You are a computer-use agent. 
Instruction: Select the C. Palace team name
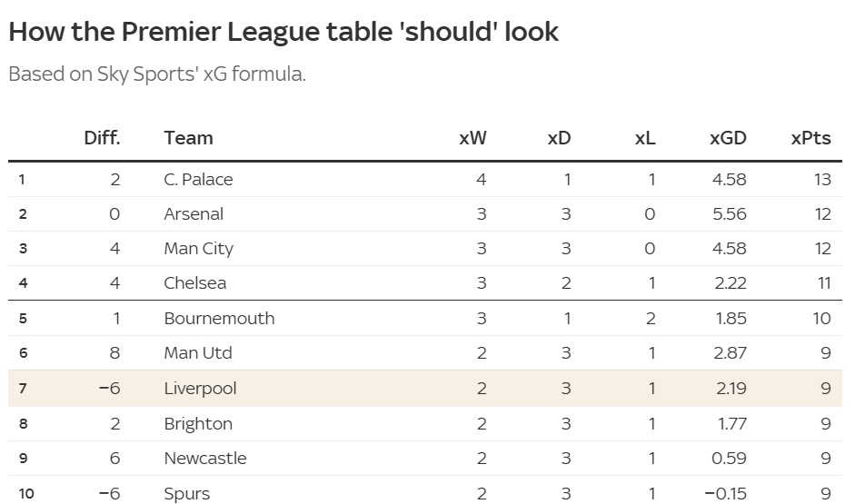(198, 180)
